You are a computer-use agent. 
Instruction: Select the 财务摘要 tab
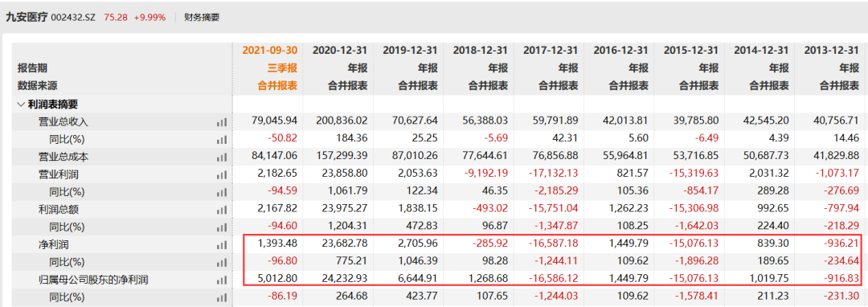tap(202, 17)
